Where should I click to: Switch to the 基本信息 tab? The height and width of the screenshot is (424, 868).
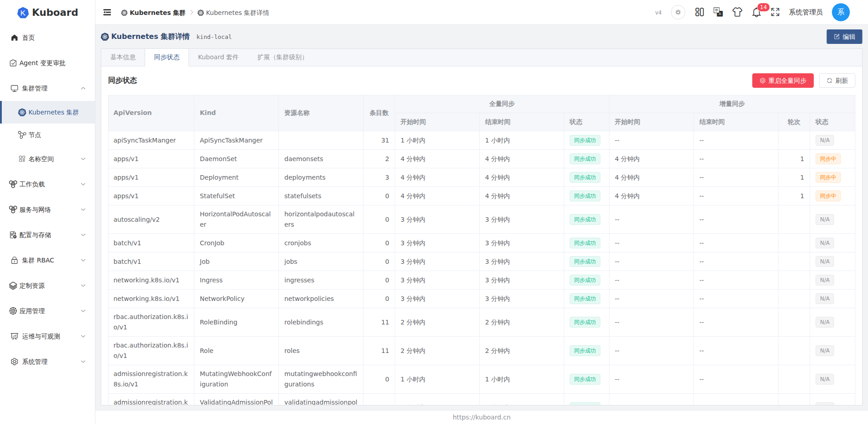(123, 57)
